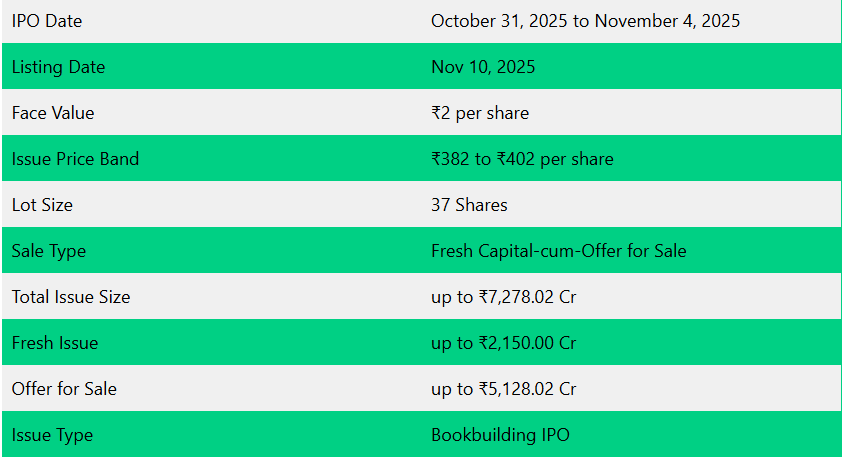Click the IPO Date label cell

point(47,21)
